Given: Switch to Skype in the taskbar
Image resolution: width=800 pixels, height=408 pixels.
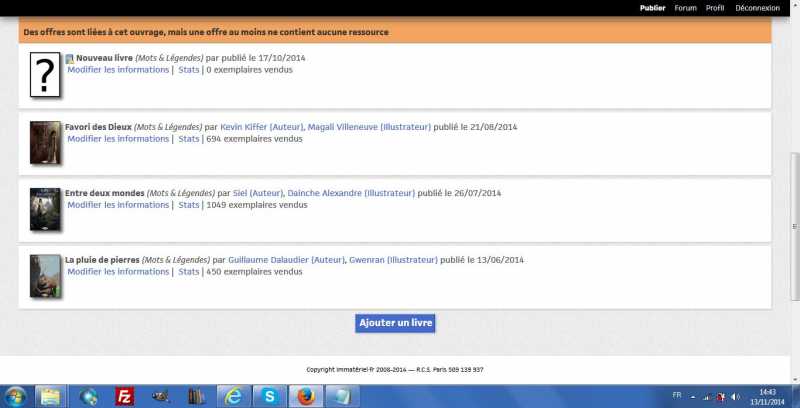Looking at the screenshot, I should point(270,396).
